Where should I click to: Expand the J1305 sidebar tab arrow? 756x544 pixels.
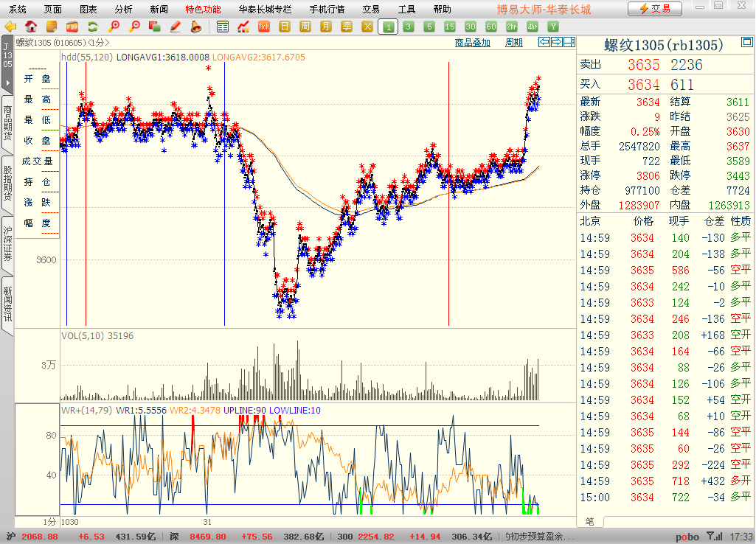coord(7,83)
